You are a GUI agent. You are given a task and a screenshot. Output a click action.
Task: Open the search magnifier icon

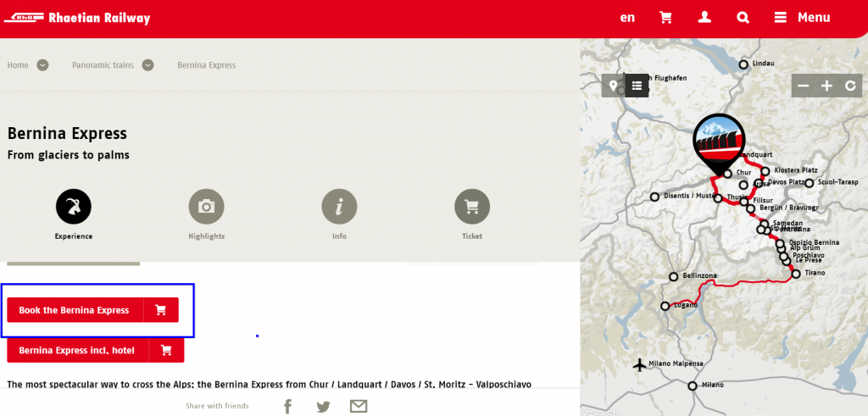(x=743, y=18)
